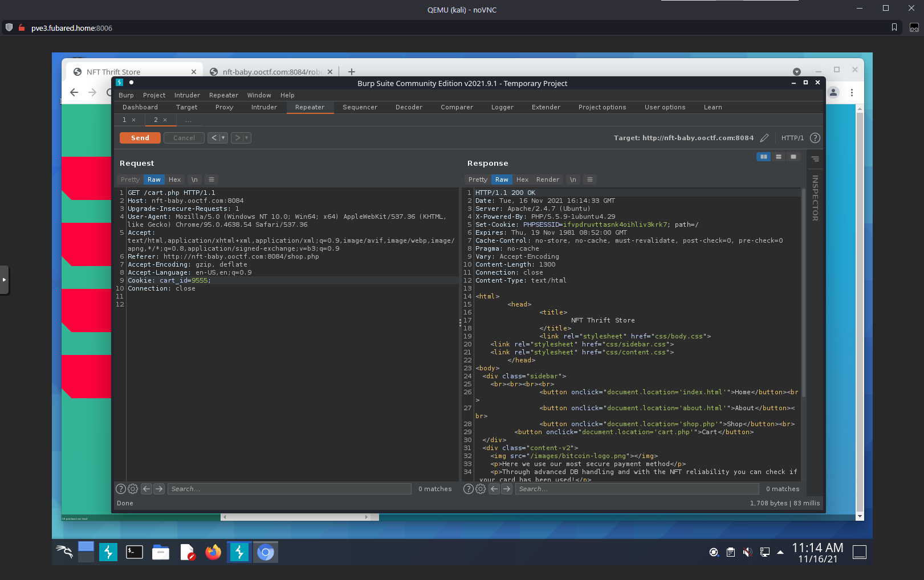The image size is (924, 580).
Task: Switch to the Proxy tab
Action: [x=224, y=107]
